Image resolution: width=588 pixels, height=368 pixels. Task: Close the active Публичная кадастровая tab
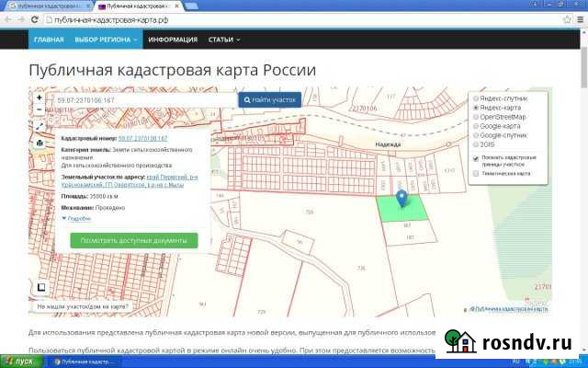176,6
